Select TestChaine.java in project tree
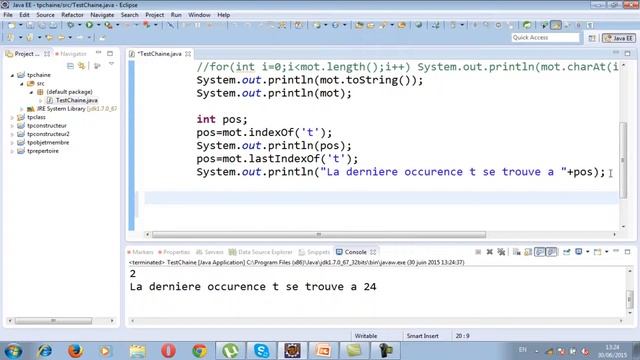Screen dimensions: 640x360 click(76, 100)
